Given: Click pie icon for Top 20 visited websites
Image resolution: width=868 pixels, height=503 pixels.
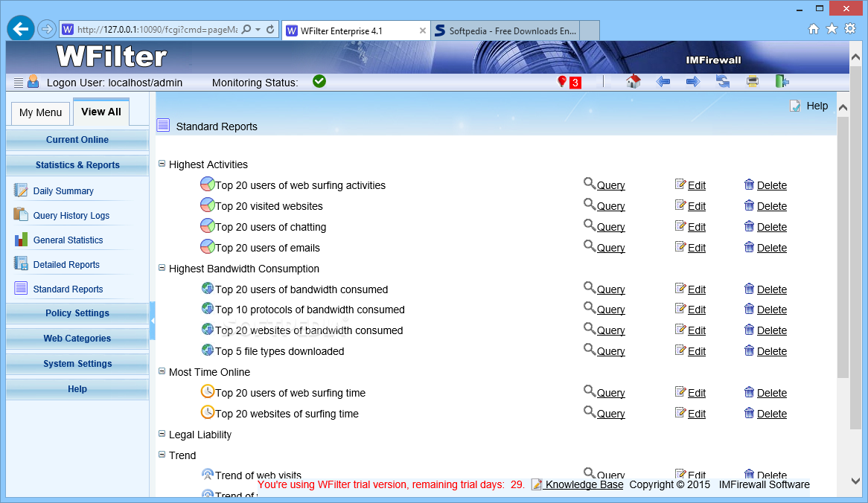Looking at the screenshot, I should pyautogui.click(x=207, y=205).
